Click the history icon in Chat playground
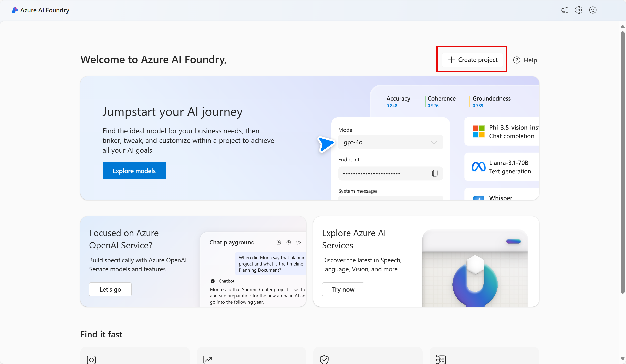Screen dimensions: 626x364 point(289,242)
